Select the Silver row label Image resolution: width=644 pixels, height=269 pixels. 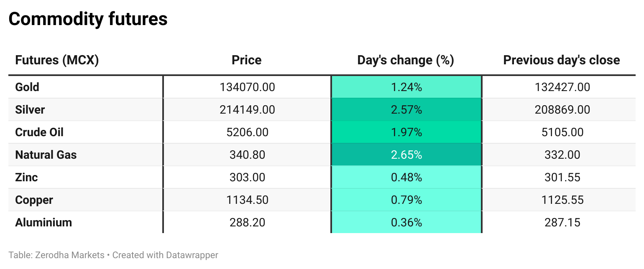click(30, 110)
